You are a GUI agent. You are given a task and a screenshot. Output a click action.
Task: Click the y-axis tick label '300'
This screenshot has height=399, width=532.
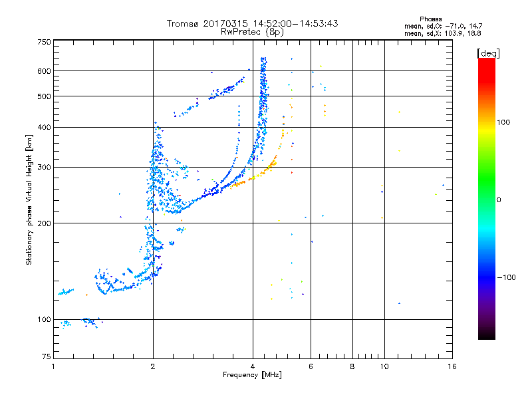(44, 168)
